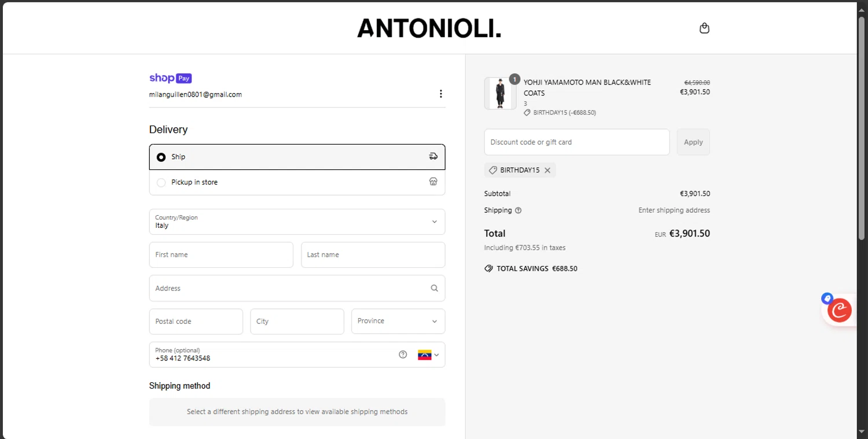
Task: Select the Pickup in store radio button
Action: click(x=161, y=182)
